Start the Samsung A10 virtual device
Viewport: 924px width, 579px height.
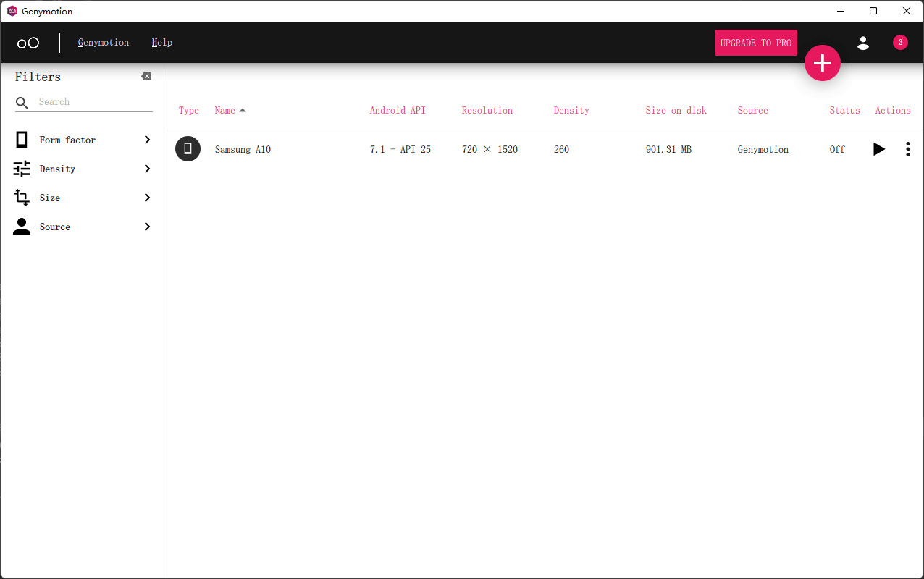tap(878, 149)
